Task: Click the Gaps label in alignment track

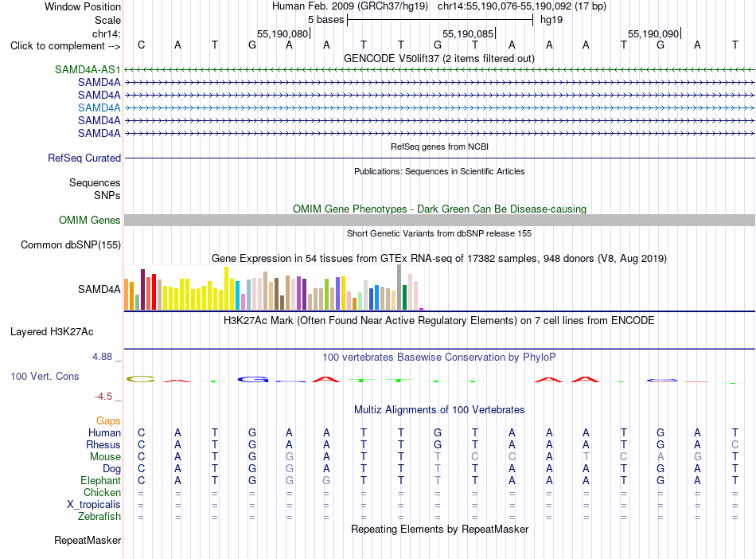Action: [x=108, y=420]
